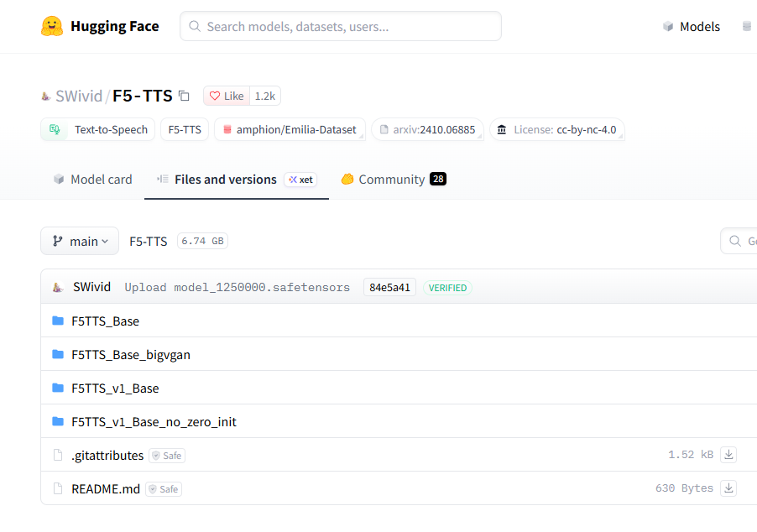Click the Text-to-Speech tag icon
The width and height of the screenshot is (757, 532).
[55, 129]
